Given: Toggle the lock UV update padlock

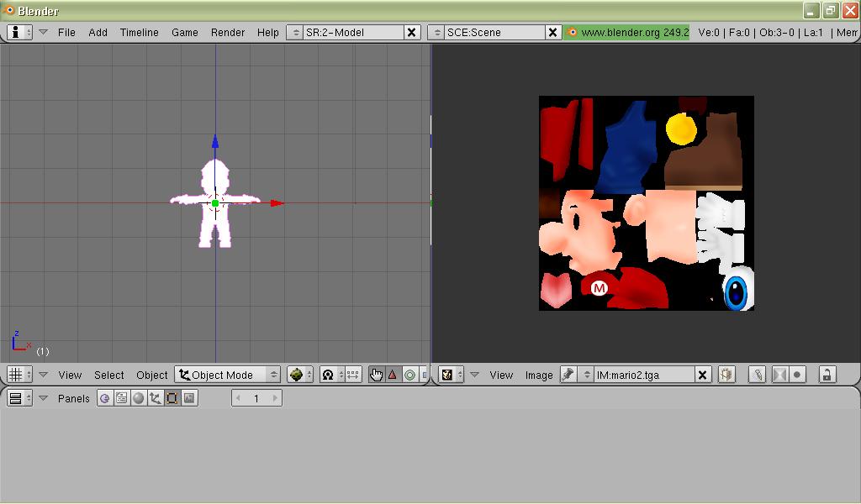Looking at the screenshot, I should click(x=827, y=375).
